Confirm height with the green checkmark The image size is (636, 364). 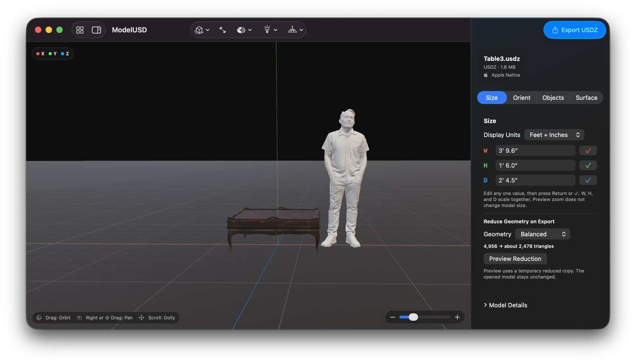pos(588,166)
